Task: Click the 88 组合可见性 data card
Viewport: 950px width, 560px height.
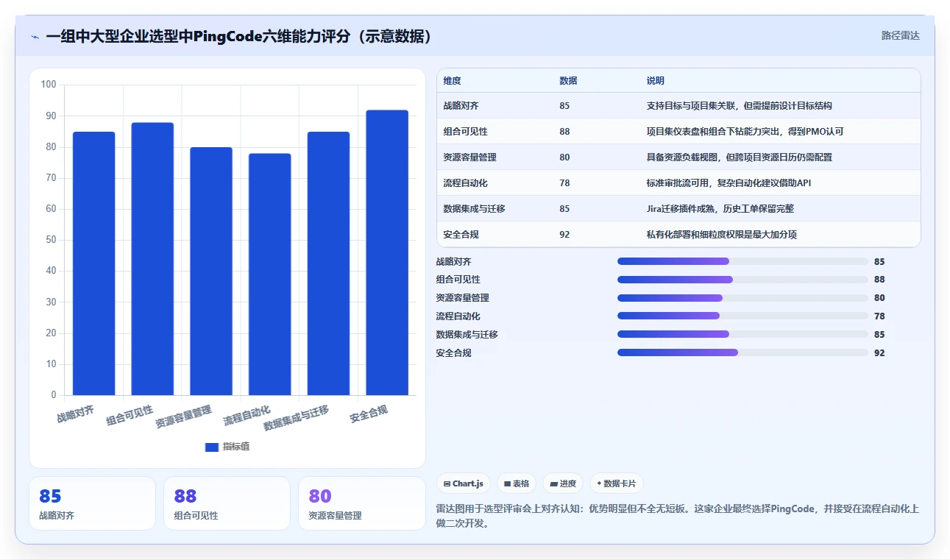Action: 227,503
